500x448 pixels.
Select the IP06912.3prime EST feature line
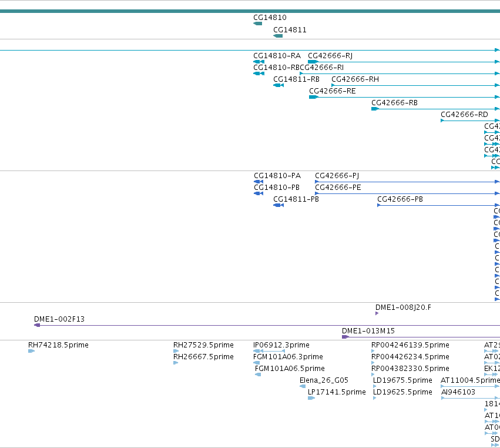pos(269,351)
